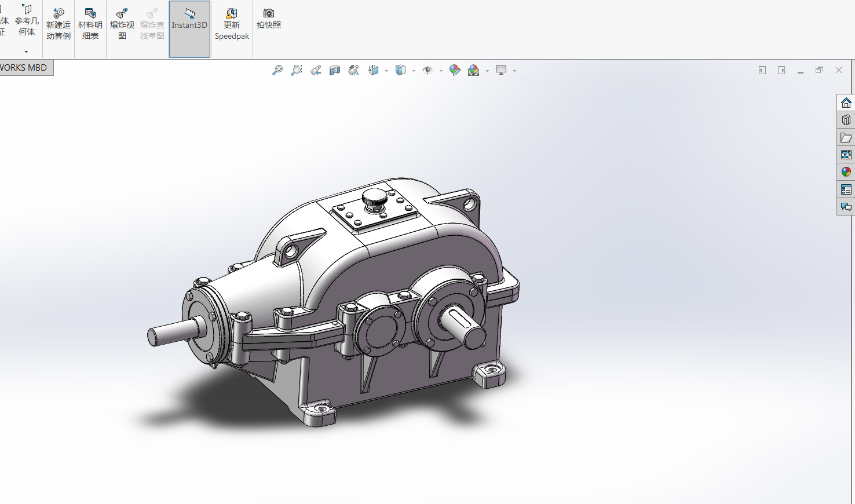Open the Edit Appearance color ball icon
This screenshot has height=504, width=855.
(455, 70)
